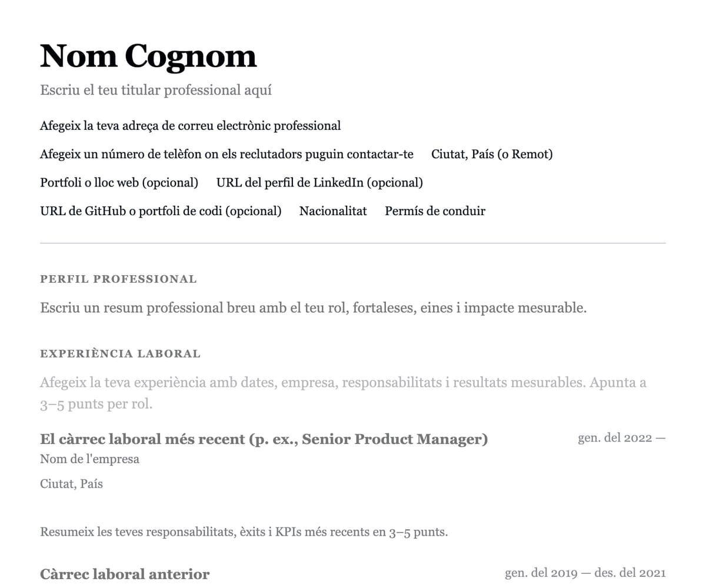706x588 pixels.
Task: Edit the professional headline placeholder under the name
Action: (x=156, y=91)
